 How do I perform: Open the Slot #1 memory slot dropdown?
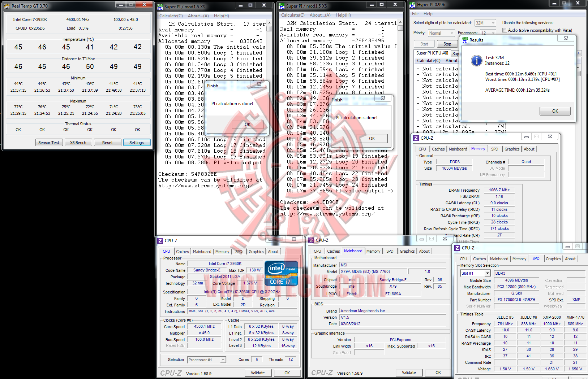(x=488, y=273)
